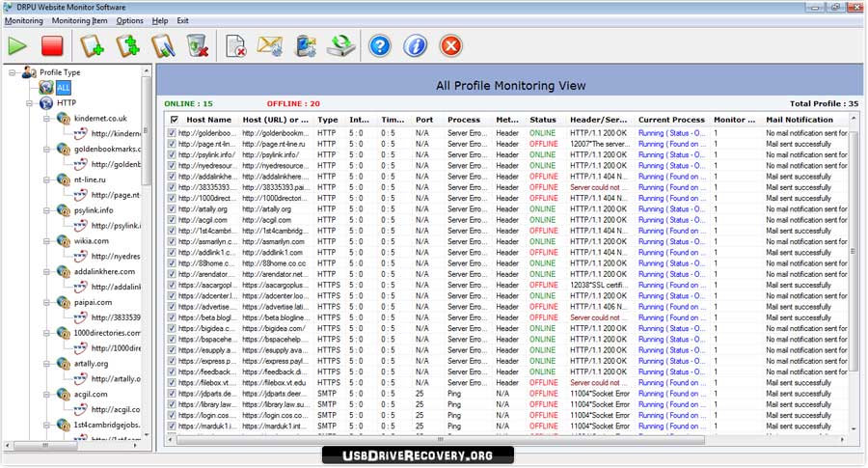Collapse the goldenbookmarks node
Image resolution: width=868 pixels, height=468 pixels.
click(x=47, y=149)
